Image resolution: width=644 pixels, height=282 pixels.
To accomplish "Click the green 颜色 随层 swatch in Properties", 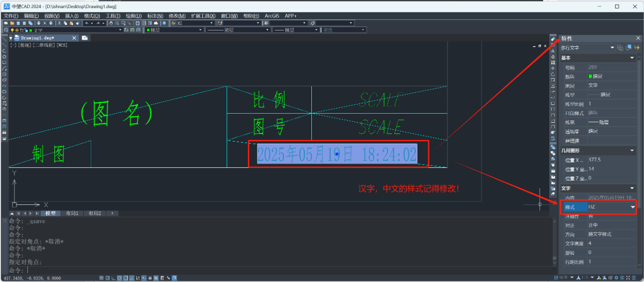I will (591, 76).
